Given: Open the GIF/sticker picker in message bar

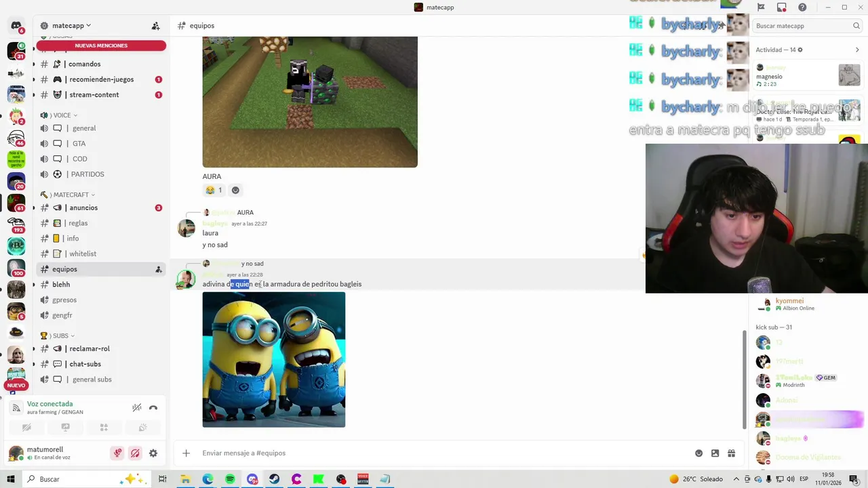Looking at the screenshot, I should [x=715, y=453].
